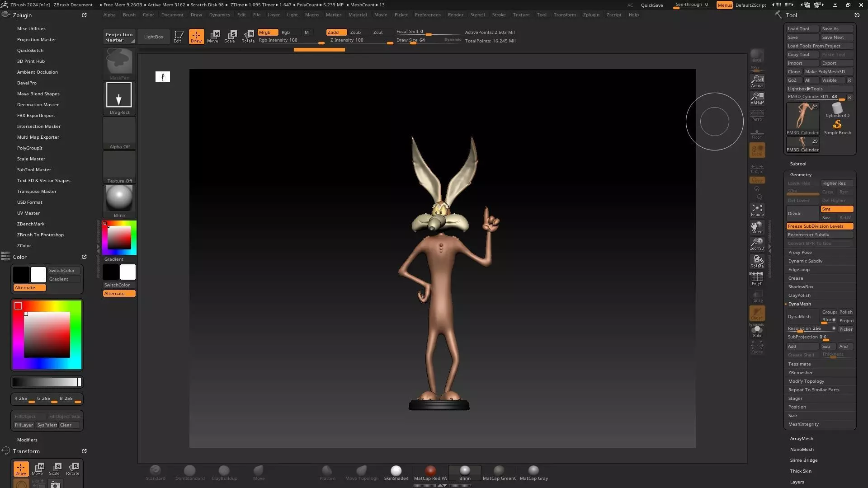Select the Move gizmo icon in top shelf
Image resolution: width=868 pixels, height=488 pixels.
tap(213, 37)
